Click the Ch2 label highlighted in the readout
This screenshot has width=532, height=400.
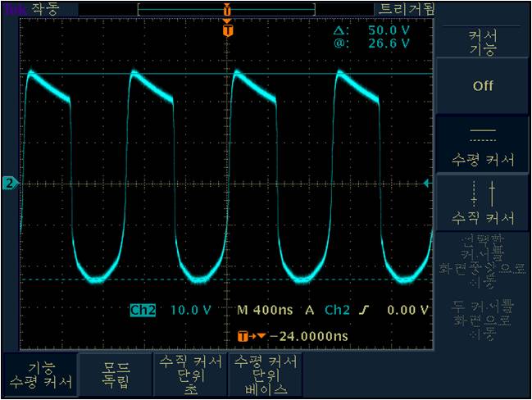click(143, 310)
